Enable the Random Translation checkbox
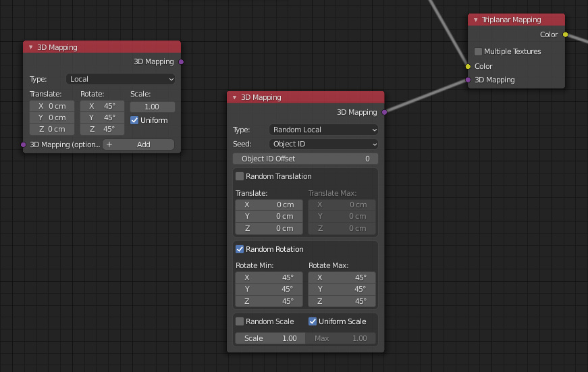 coord(240,176)
